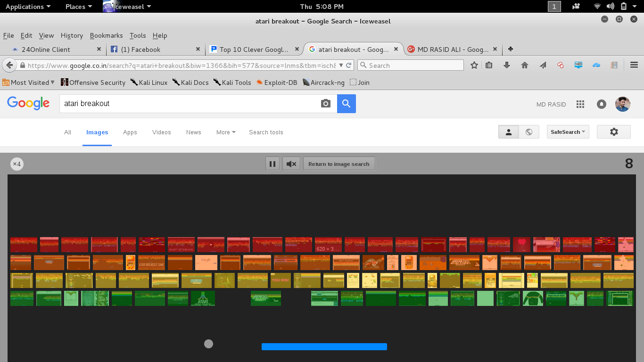Click Return to image search
Viewport: 644px width, 362px height.
pyautogui.click(x=339, y=164)
